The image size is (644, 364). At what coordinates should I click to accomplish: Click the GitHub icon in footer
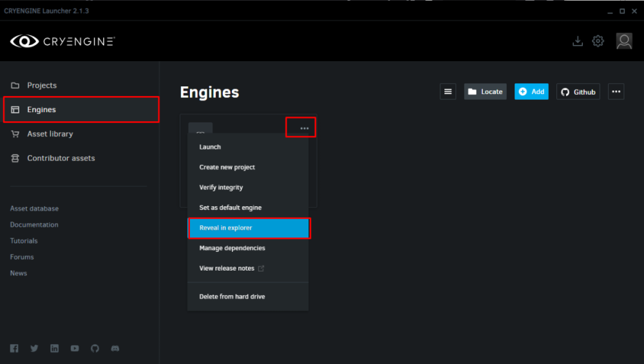(x=95, y=349)
